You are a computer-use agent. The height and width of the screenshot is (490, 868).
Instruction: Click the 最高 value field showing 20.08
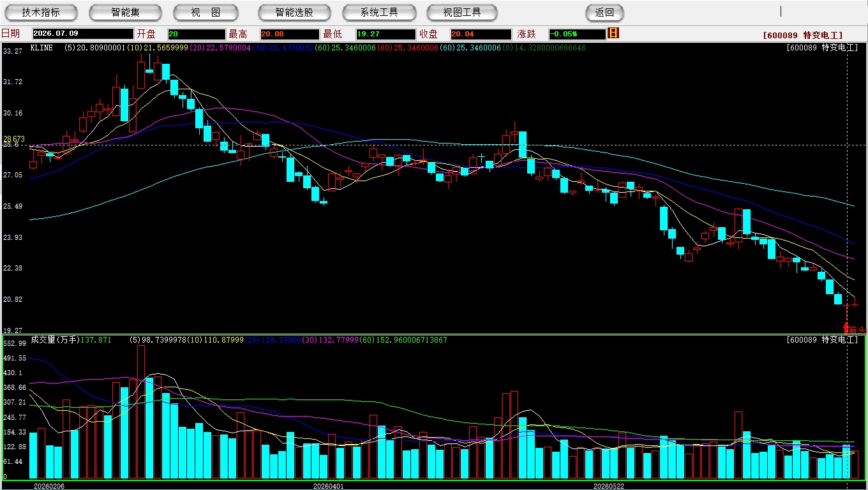[289, 34]
